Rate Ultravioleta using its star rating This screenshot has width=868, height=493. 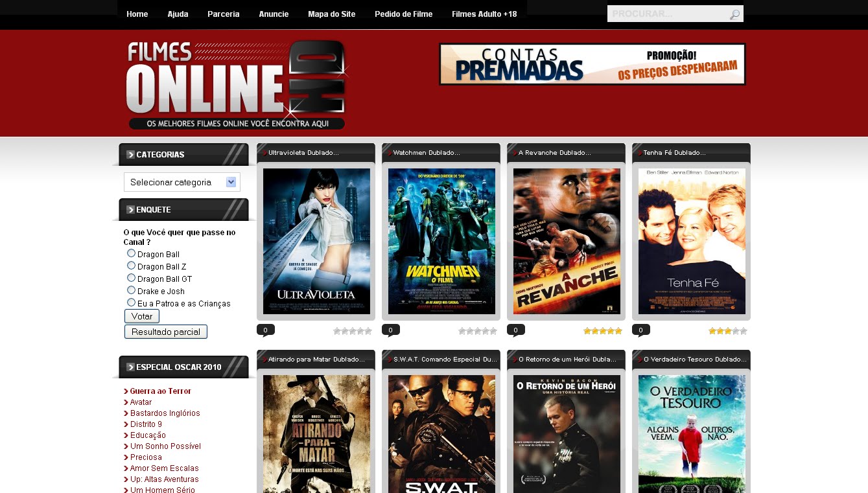(353, 331)
